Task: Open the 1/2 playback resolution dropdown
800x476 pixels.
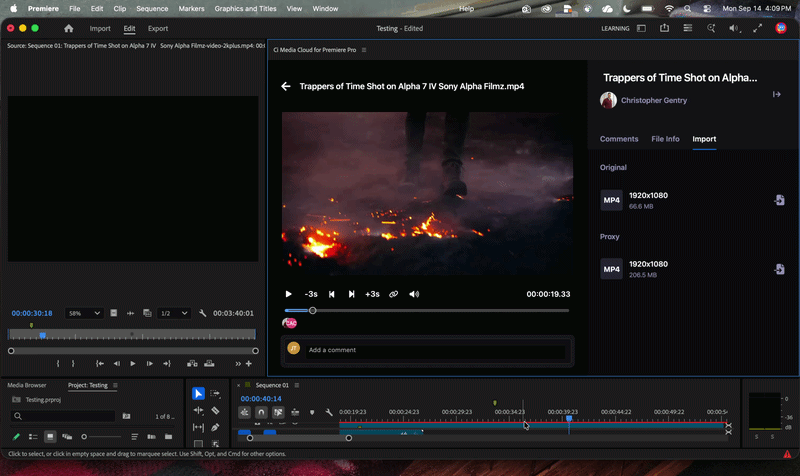Action: [173, 313]
